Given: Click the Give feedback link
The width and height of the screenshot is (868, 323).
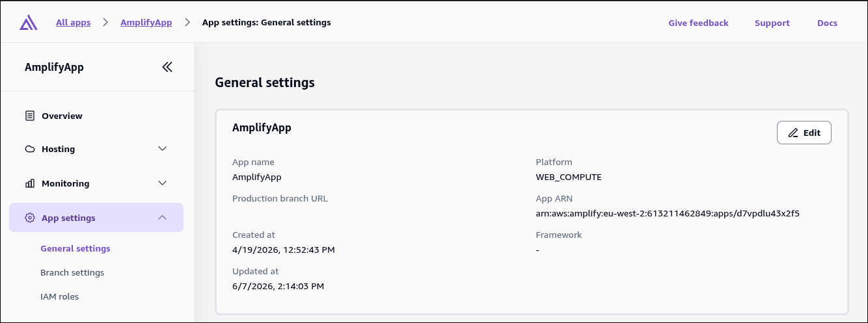Looking at the screenshot, I should coord(698,23).
